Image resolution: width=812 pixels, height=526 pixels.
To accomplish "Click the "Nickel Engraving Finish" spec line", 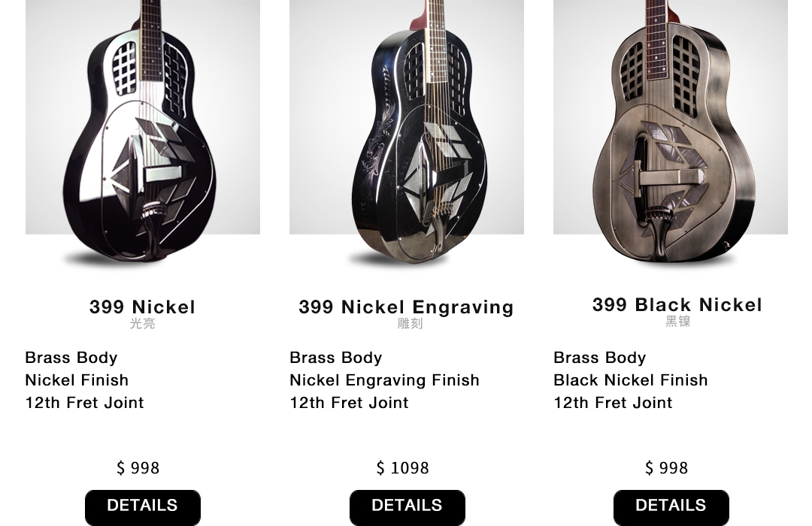I will (384, 380).
